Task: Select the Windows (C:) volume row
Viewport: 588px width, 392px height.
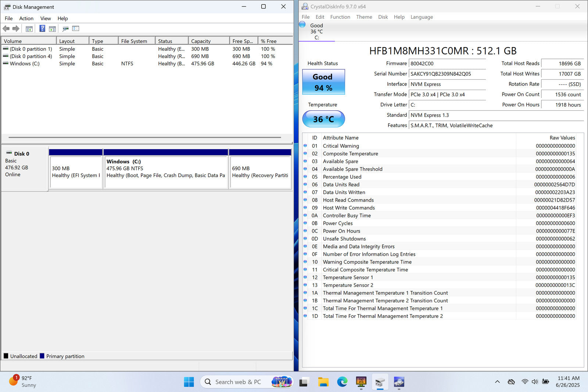Action: (x=25, y=64)
